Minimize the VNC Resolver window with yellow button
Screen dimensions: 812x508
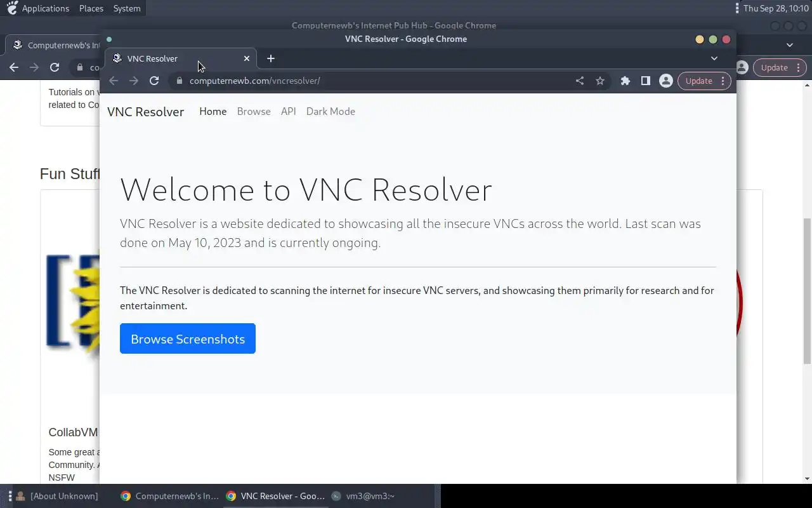click(x=700, y=39)
